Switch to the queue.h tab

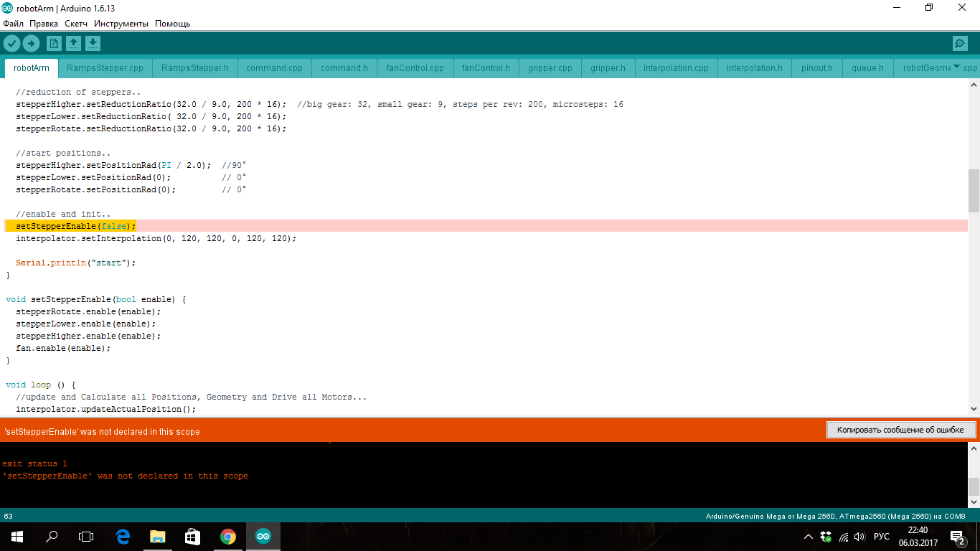pyautogui.click(x=868, y=68)
